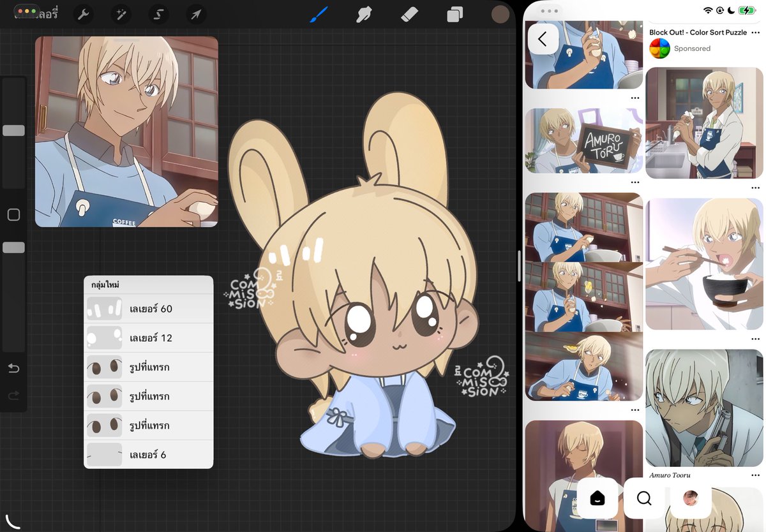Open Pinterest Search tab
766x532 pixels.
644,498
